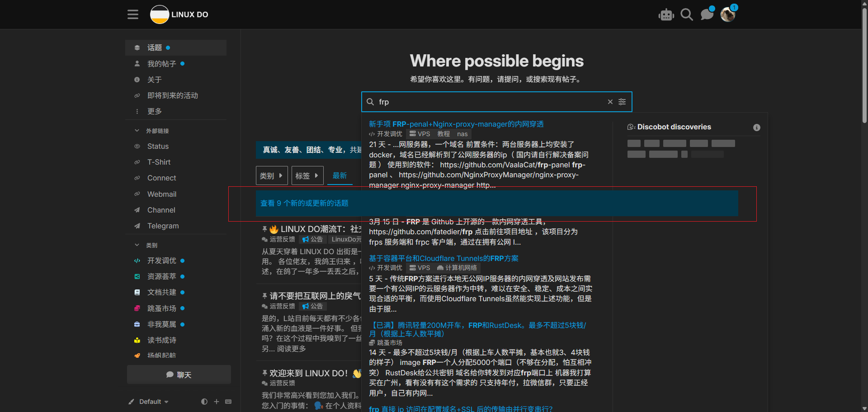
Task: Open advanced search filter options icon
Action: 622,102
